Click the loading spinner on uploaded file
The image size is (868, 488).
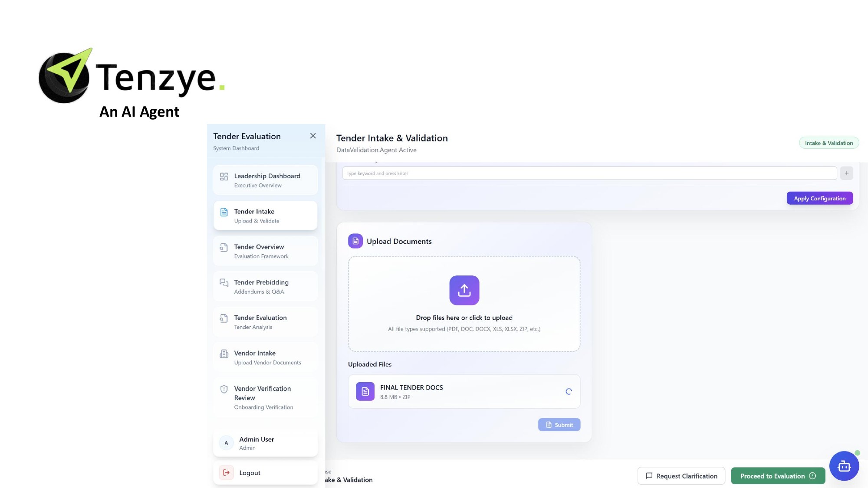[x=569, y=391]
